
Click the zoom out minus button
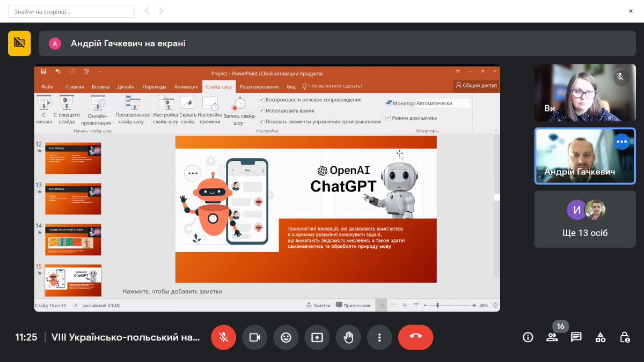[x=425, y=305]
